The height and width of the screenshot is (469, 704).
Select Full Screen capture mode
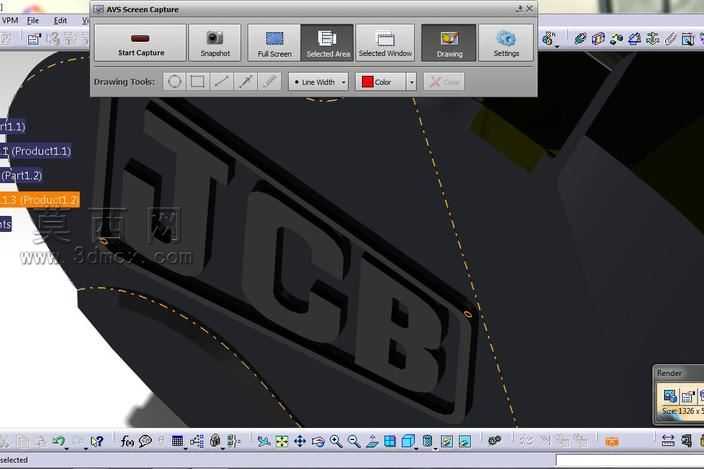pos(274,43)
